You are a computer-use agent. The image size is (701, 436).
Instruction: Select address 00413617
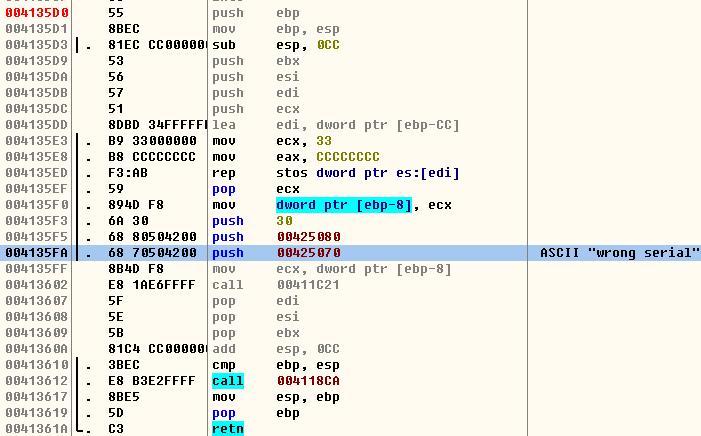click(37, 397)
